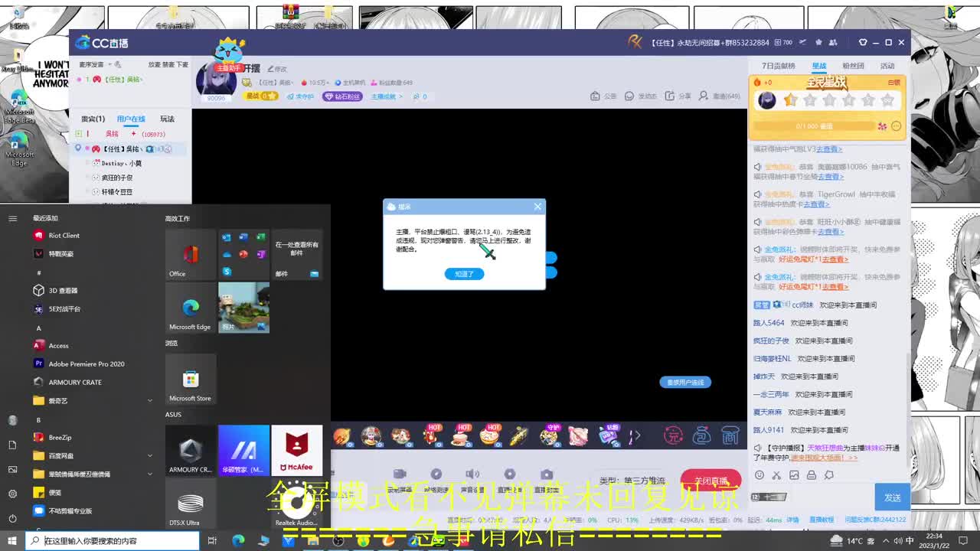This screenshot has height=551, width=980.
Task: Click the more options circle in 全民星战 panel
Action: tap(896, 126)
